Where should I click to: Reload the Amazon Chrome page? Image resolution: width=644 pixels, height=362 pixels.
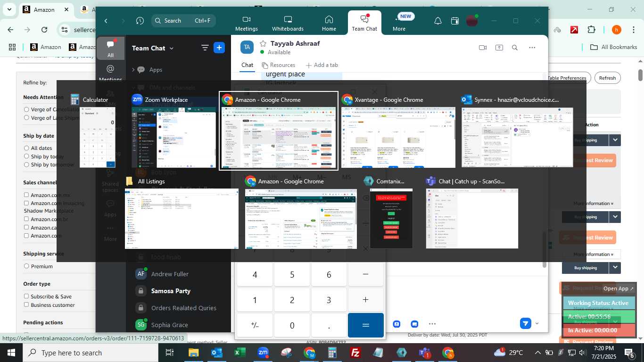click(44, 30)
